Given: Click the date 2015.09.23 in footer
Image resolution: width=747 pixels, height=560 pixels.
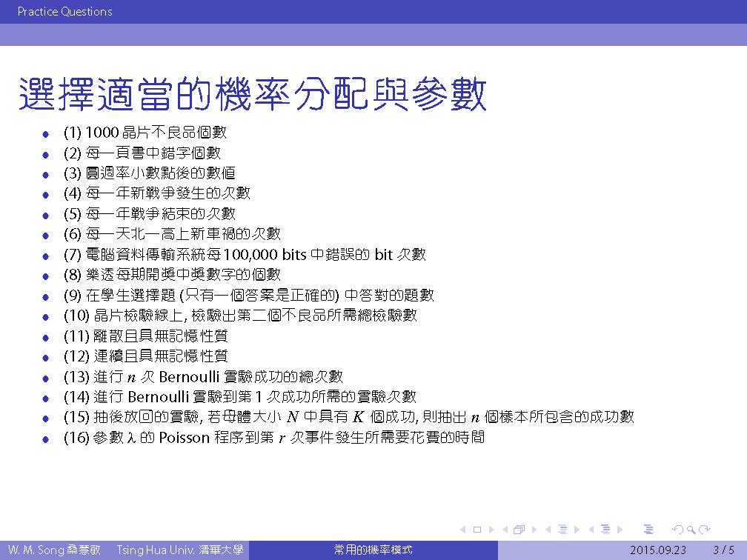Looking at the screenshot, I should click(657, 550).
